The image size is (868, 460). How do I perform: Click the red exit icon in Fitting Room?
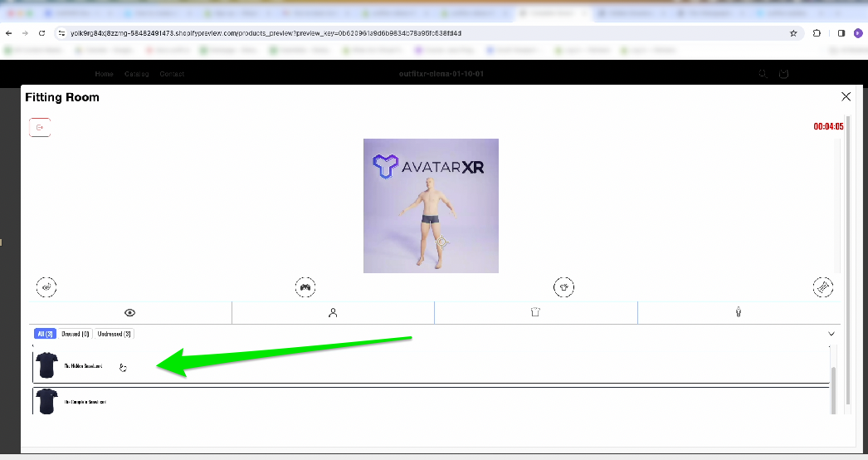pos(40,128)
